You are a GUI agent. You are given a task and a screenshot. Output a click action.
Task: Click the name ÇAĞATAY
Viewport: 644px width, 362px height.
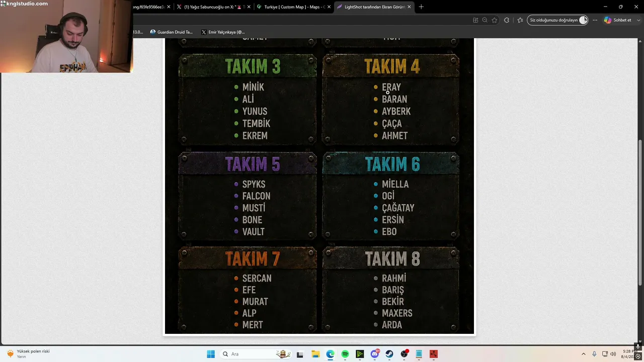pyautogui.click(x=398, y=208)
